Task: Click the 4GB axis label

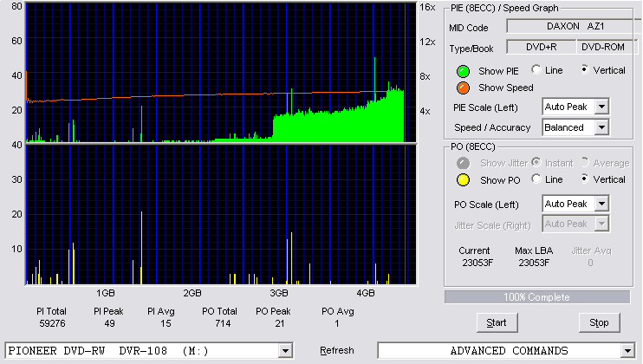Action: 366,293
